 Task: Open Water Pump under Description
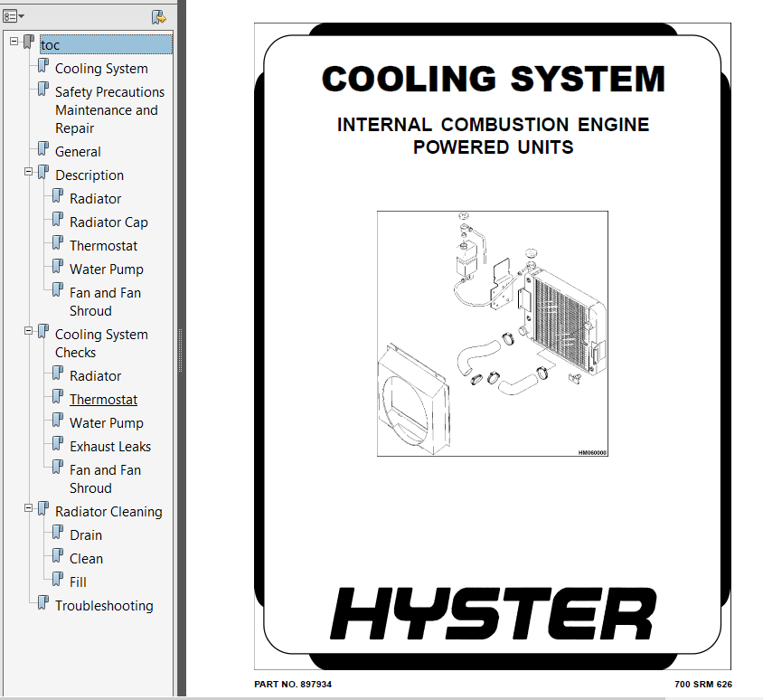tap(107, 270)
